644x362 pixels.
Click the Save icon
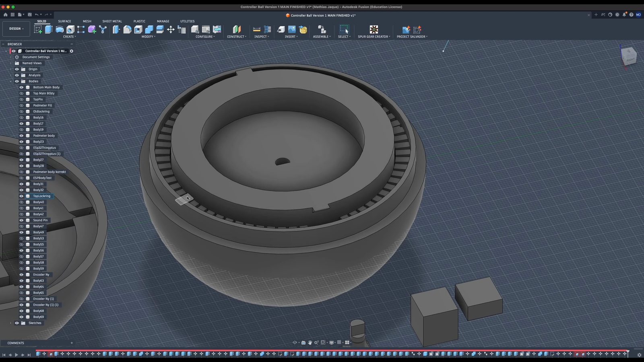click(x=29, y=14)
